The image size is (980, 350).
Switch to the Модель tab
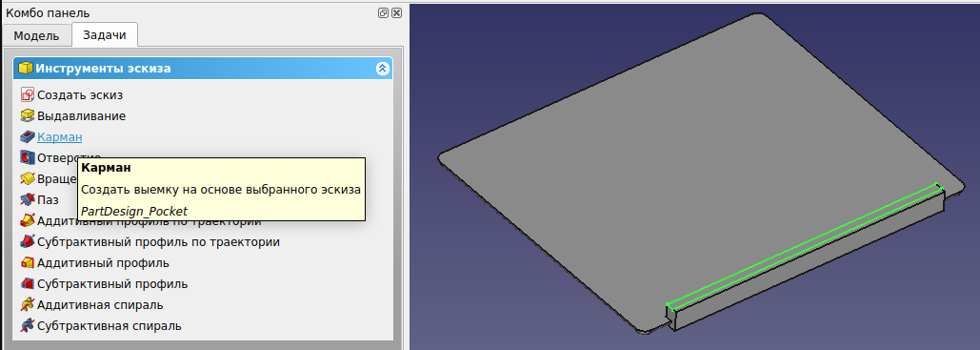[x=36, y=35]
